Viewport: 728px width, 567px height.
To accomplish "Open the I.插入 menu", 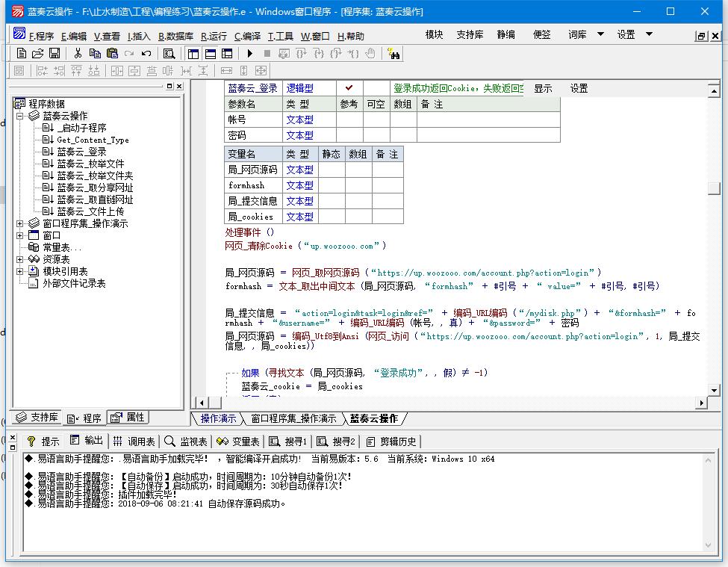I will pos(139,36).
